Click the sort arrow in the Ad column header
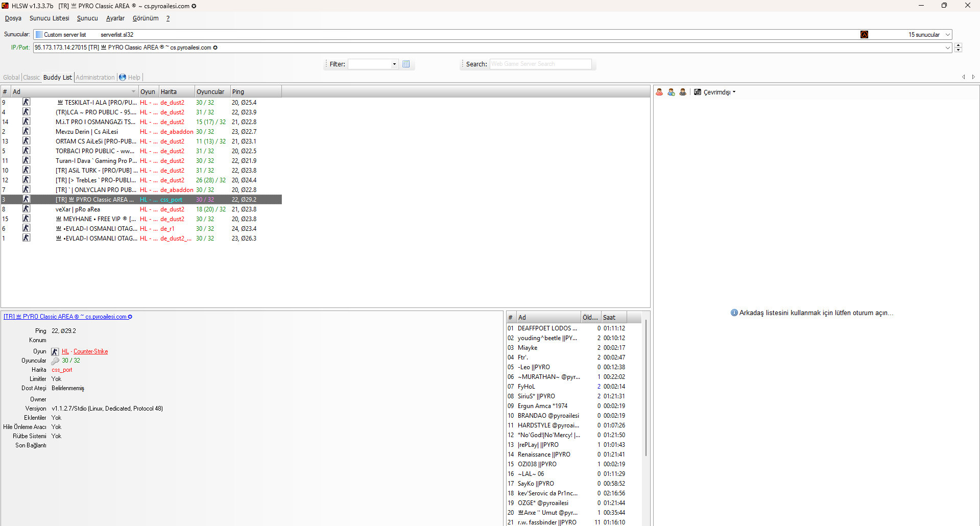 point(134,92)
